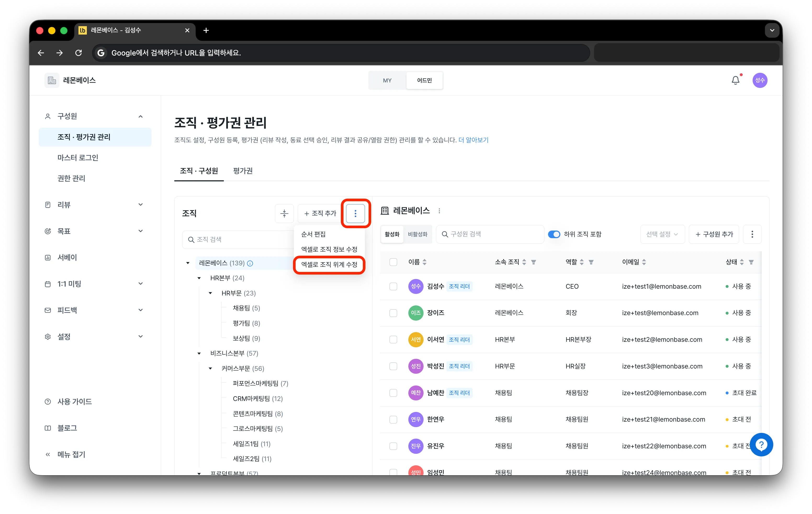Click the 메뉴 접기 collapse sidebar icon
The image size is (812, 514).
48,455
